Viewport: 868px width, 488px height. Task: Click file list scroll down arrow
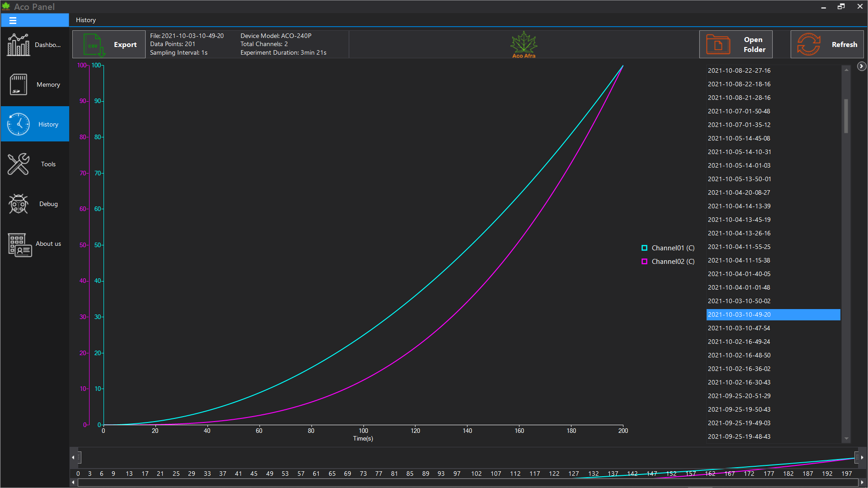846,438
